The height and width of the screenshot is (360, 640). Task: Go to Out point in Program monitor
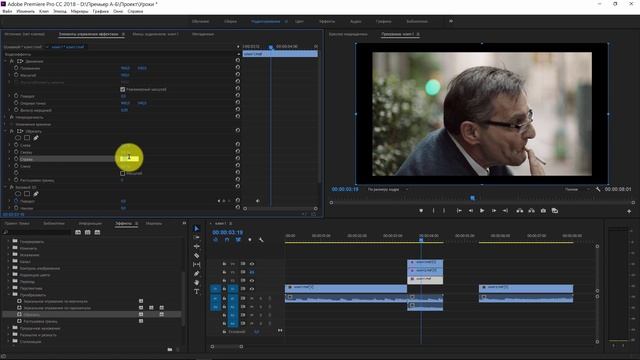coord(505,211)
